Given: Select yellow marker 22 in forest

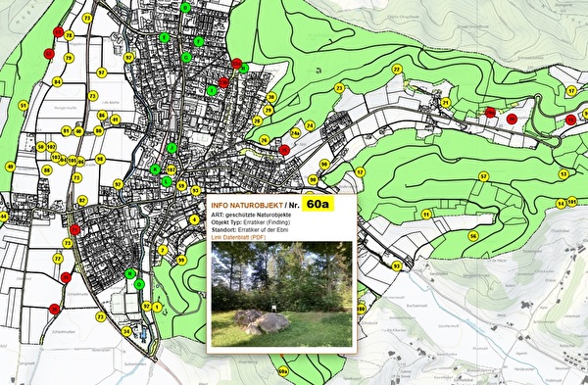Looking at the screenshot, I should coord(397,70).
